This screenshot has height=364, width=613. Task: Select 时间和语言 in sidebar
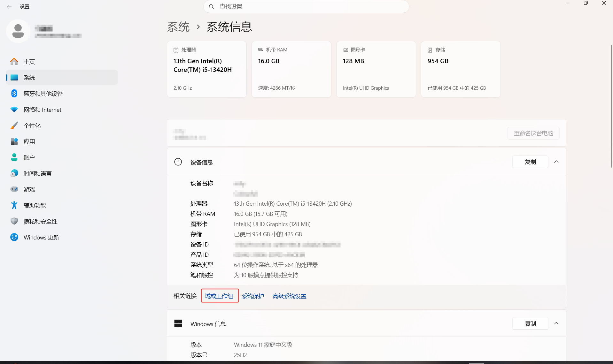tap(62, 173)
